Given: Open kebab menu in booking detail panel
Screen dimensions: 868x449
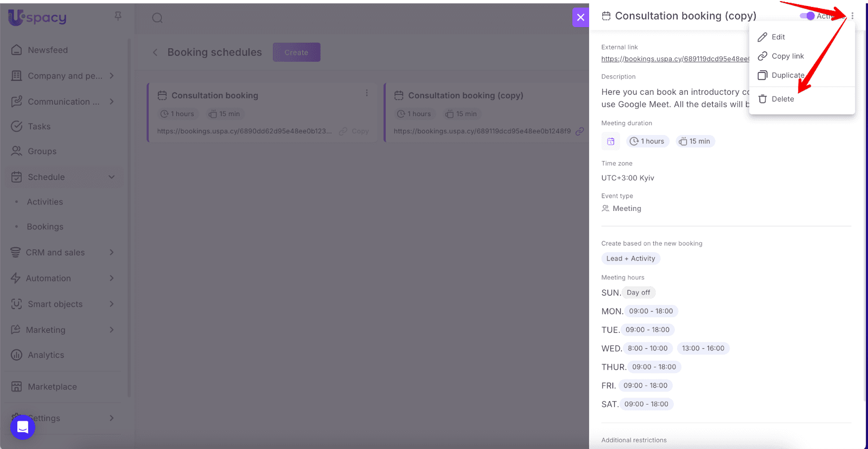Looking at the screenshot, I should (x=852, y=16).
